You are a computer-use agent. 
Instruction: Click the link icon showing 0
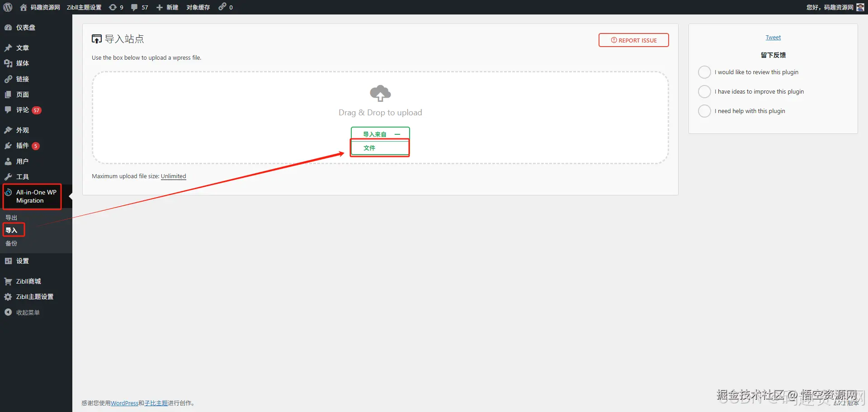tap(222, 6)
